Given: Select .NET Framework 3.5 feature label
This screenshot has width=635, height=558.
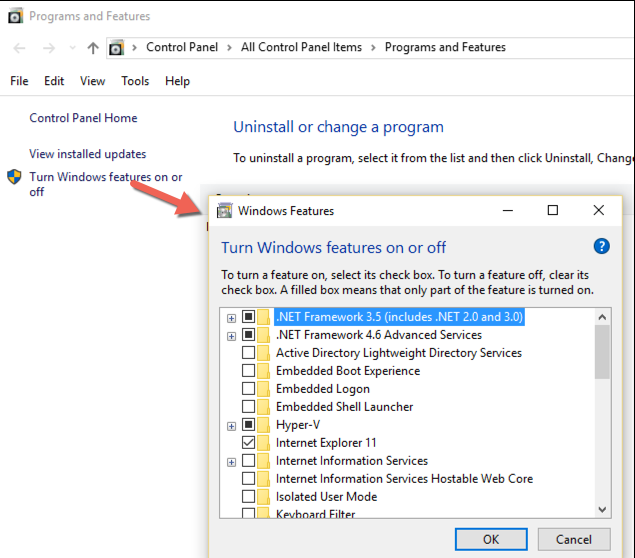Looking at the screenshot, I should pyautogui.click(x=399, y=317).
